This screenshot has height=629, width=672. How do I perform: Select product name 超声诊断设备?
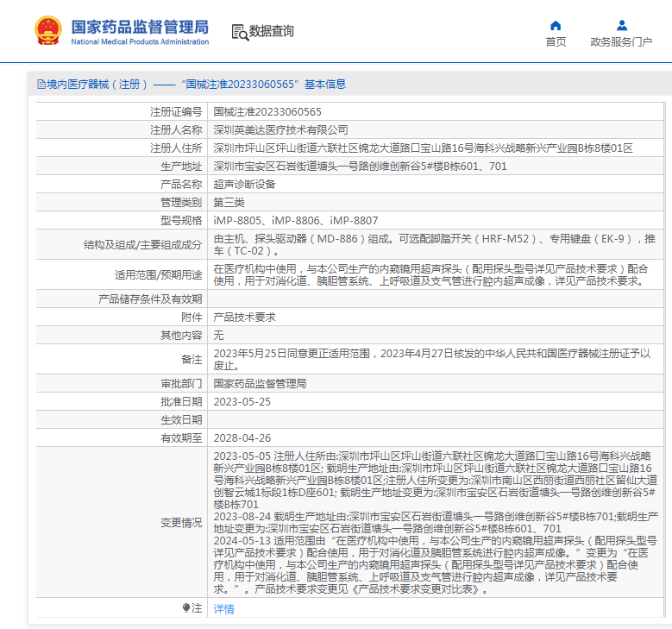click(244, 185)
